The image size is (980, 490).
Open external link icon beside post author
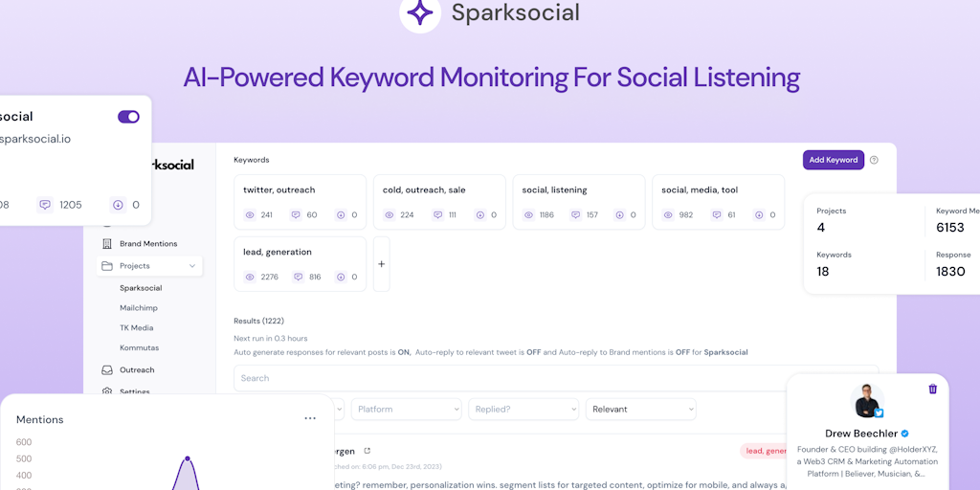pyautogui.click(x=367, y=451)
